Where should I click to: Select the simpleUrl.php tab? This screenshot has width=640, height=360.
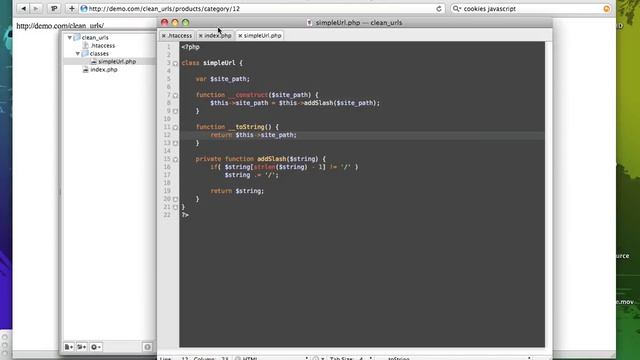[x=260, y=36]
